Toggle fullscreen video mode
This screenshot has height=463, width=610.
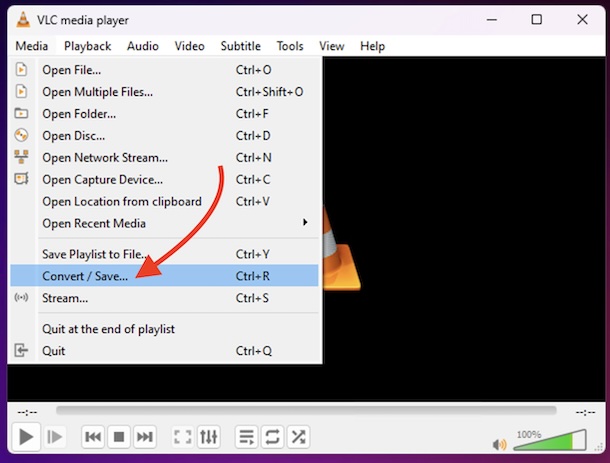click(182, 437)
